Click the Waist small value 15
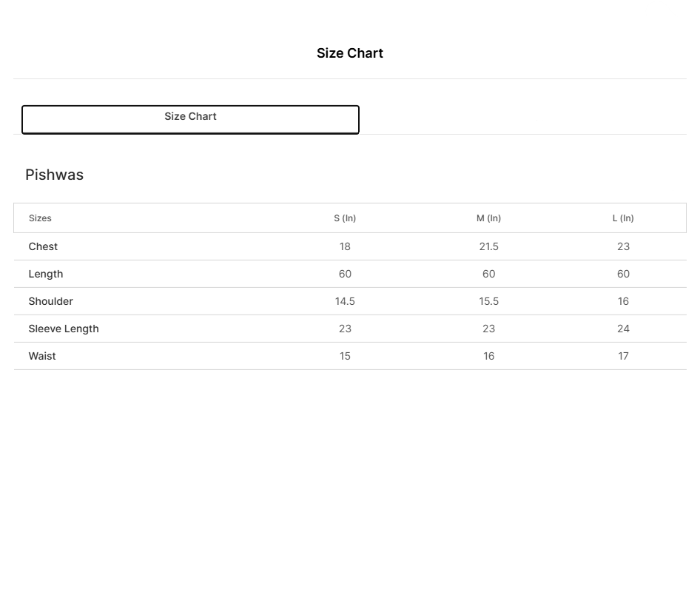Screen dimensions: 700x592 click(345, 356)
